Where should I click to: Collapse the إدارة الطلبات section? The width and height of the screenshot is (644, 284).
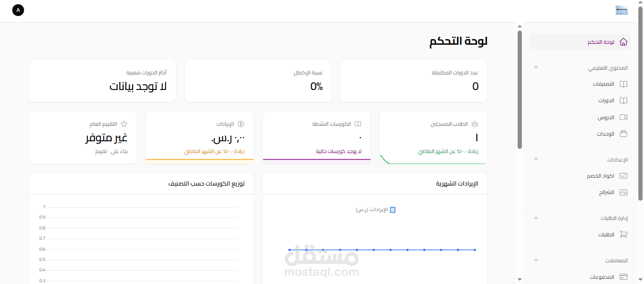coord(536,218)
